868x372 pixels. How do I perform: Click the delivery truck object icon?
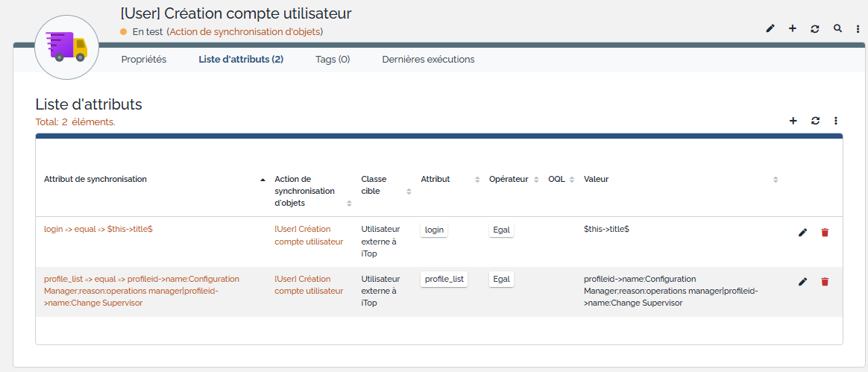tap(67, 47)
